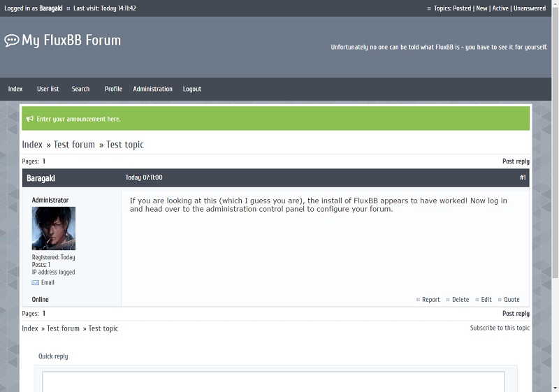The height and width of the screenshot is (392, 559).
Task: Click Baragaki username in the top bar
Action: pos(50,8)
